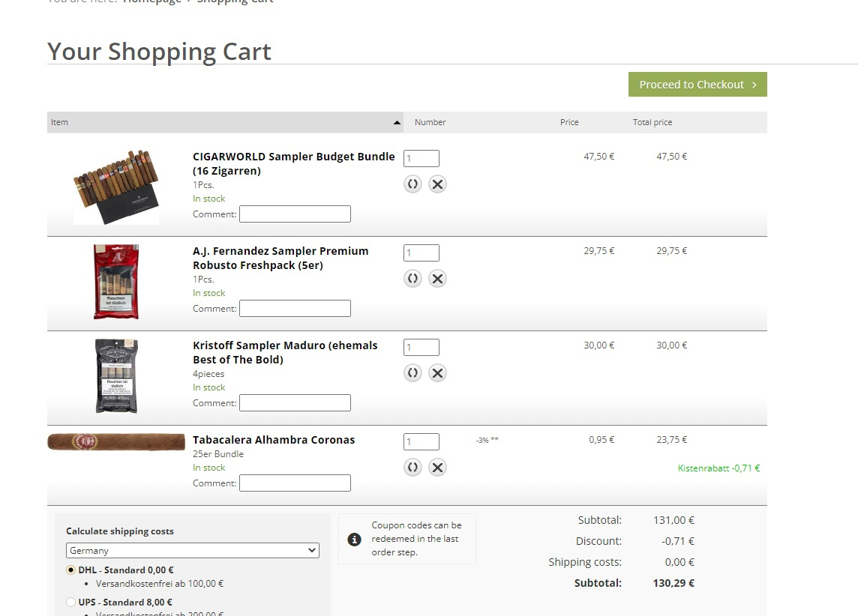Refresh quantity for Kristoff Sampler Maduro
The height and width of the screenshot is (616, 858).
pos(412,373)
